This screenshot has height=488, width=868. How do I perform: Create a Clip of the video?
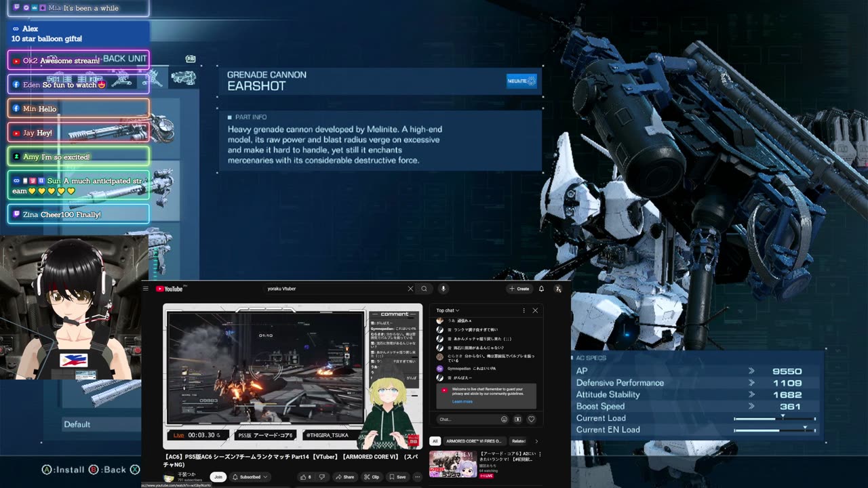[372, 477]
